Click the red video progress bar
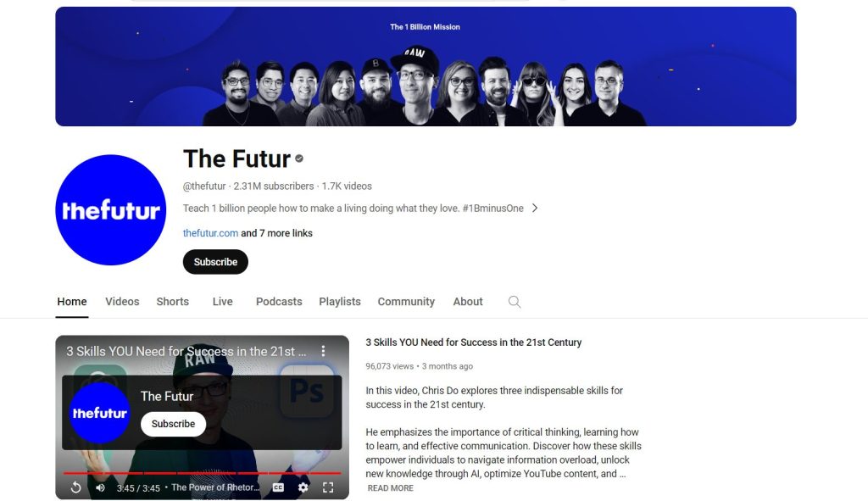Image resolution: width=868 pixels, height=501 pixels. tap(202, 473)
